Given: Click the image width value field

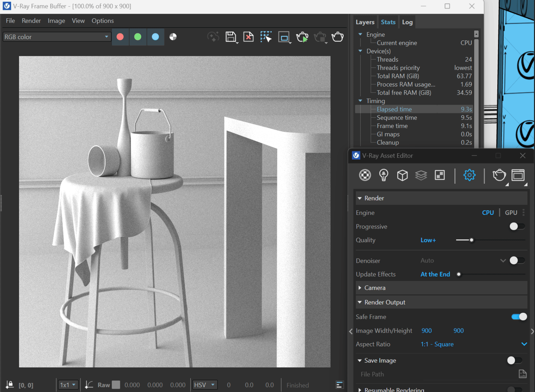Looking at the screenshot, I should tap(427, 331).
